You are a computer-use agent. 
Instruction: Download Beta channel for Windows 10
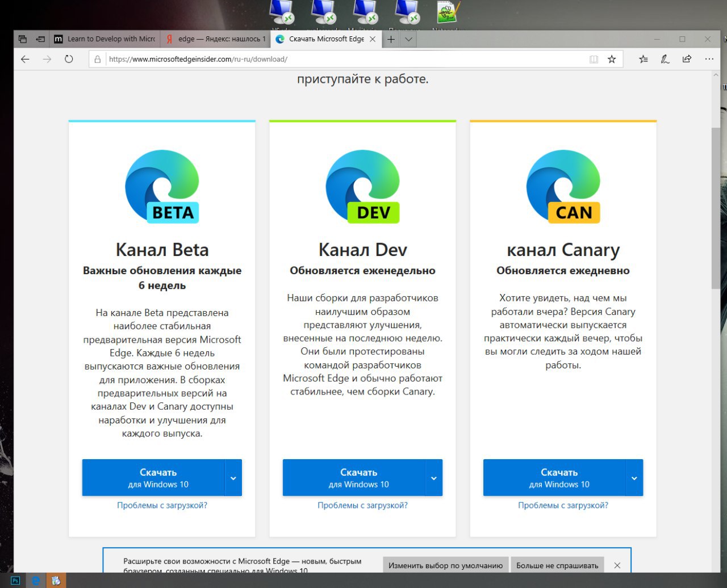pyautogui.click(x=153, y=478)
